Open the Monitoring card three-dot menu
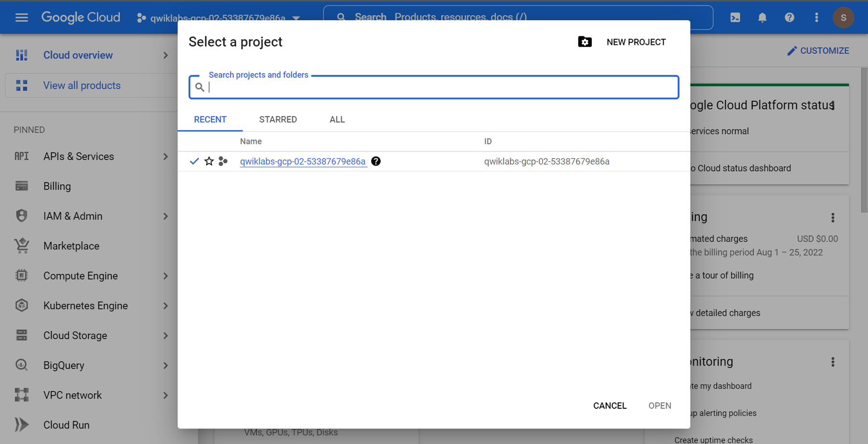The image size is (868, 444). click(x=833, y=362)
